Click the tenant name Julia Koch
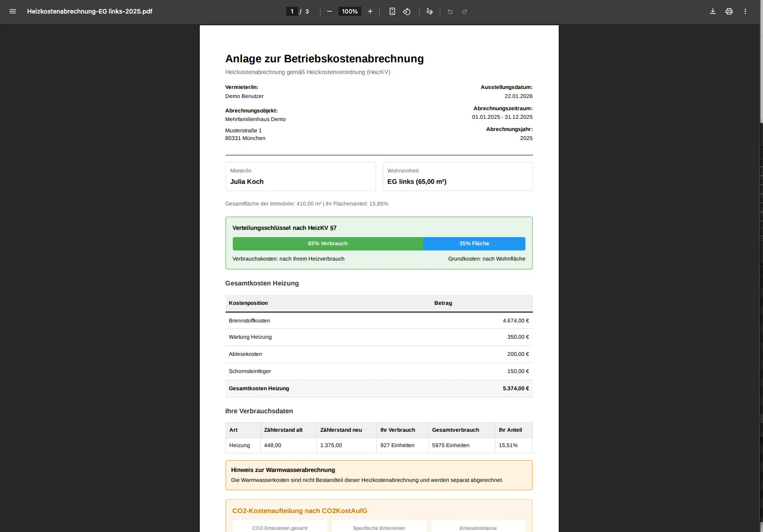 point(247,182)
